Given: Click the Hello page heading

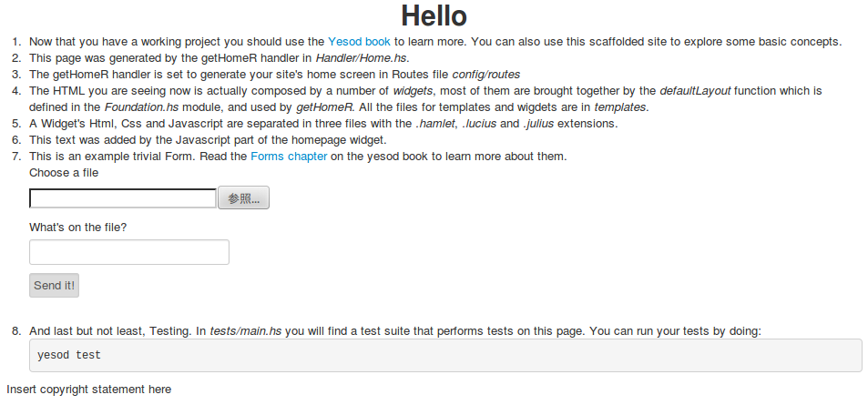Looking at the screenshot, I should tap(434, 15).
